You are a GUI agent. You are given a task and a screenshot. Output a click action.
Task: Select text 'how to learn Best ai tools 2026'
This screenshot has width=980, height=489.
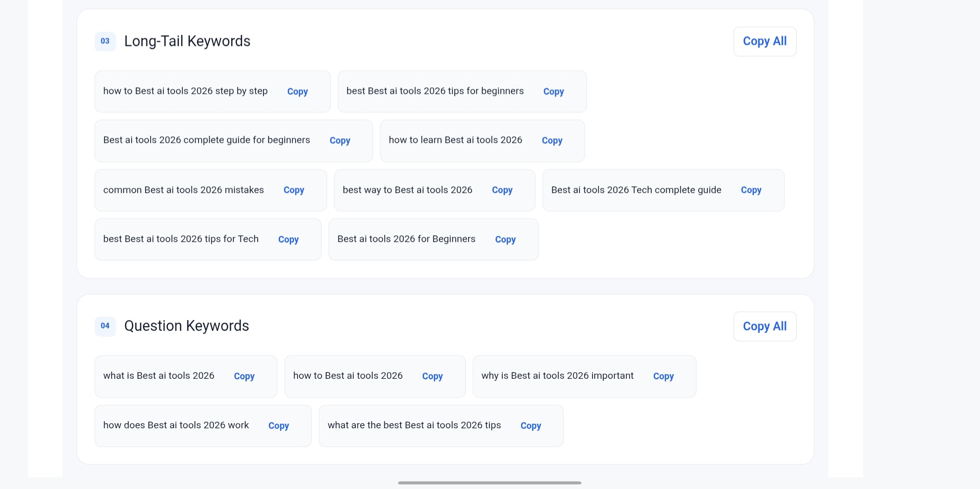point(455,140)
